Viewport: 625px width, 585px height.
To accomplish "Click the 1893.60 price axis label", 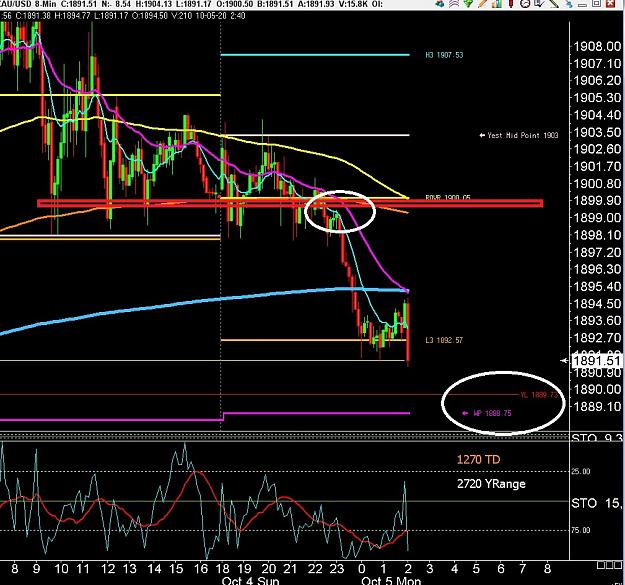I will (597, 320).
